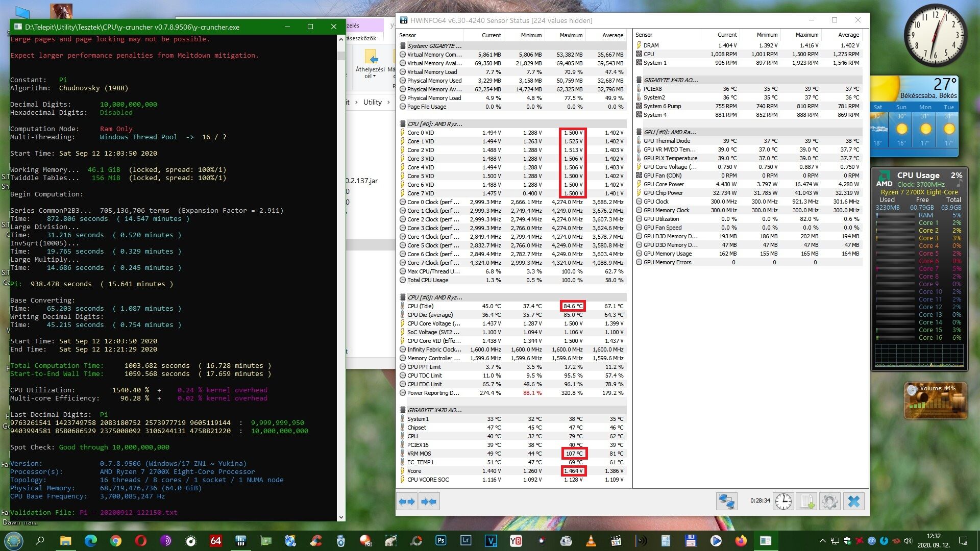Reset HWiNFO min/max values with clock button
This screenshot has width=980, height=551.
pos(783,502)
